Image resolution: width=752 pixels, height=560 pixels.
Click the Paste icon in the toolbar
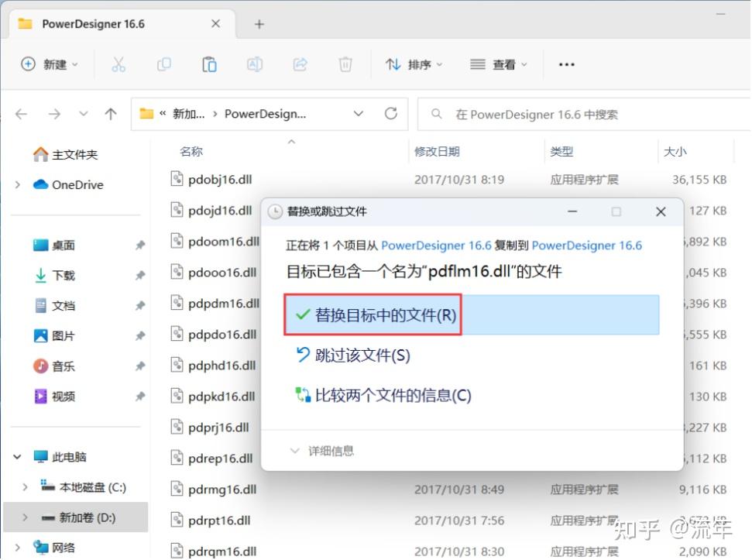coord(209,64)
